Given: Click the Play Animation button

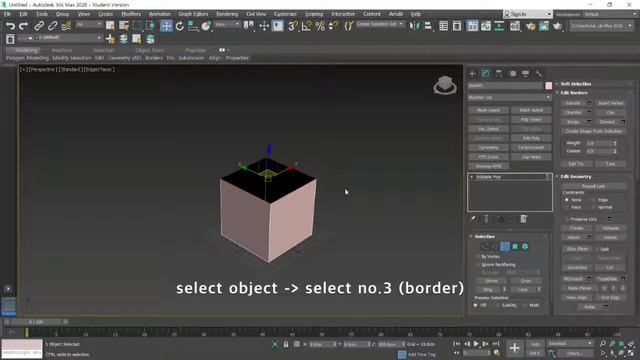Looking at the screenshot, I should pyautogui.click(x=476, y=344).
